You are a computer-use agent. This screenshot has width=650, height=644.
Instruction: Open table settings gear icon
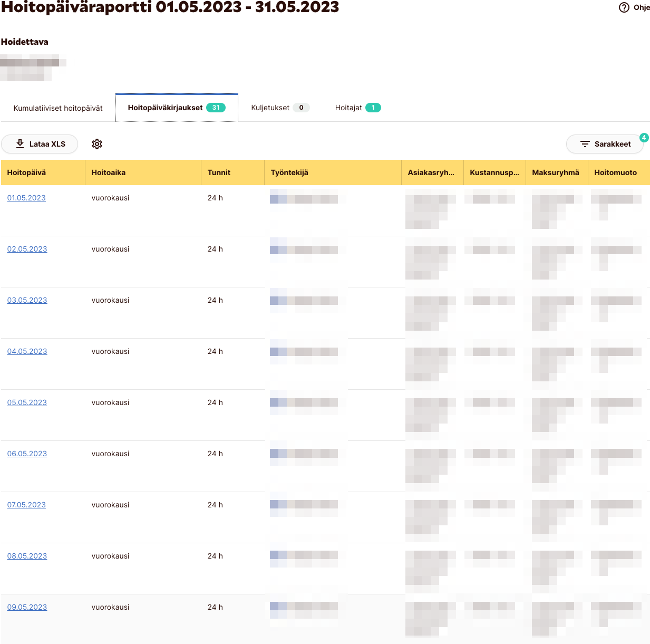pos(97,144)
